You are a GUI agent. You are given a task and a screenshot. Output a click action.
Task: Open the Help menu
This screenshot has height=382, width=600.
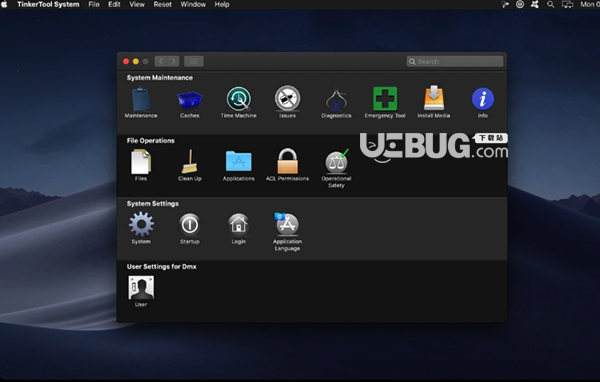coord(222,5)
